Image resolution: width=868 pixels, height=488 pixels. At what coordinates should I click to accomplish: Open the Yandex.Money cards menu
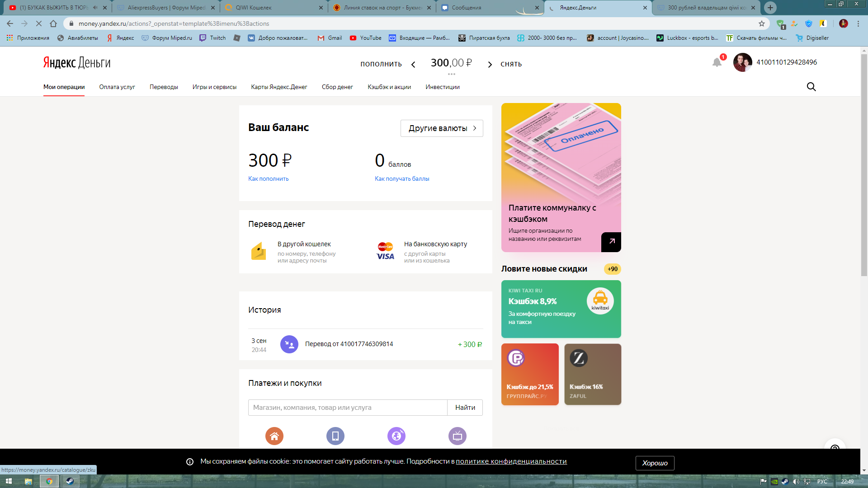coord(279,87)
